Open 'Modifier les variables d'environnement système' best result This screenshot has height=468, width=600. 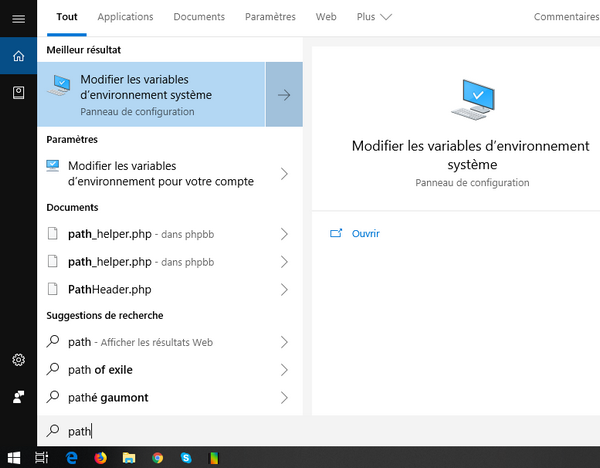[x=151, y=95]
